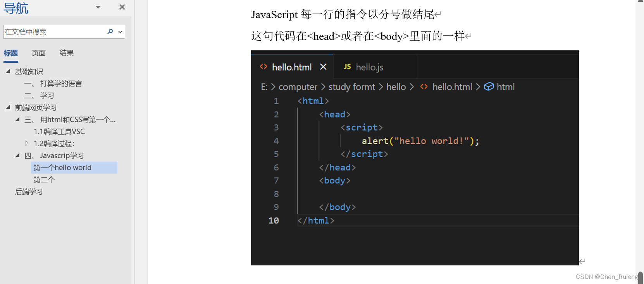Screen dimensions: 644x284
Task: Select the 前端网页学习 heading
Action: pos(36,108)
